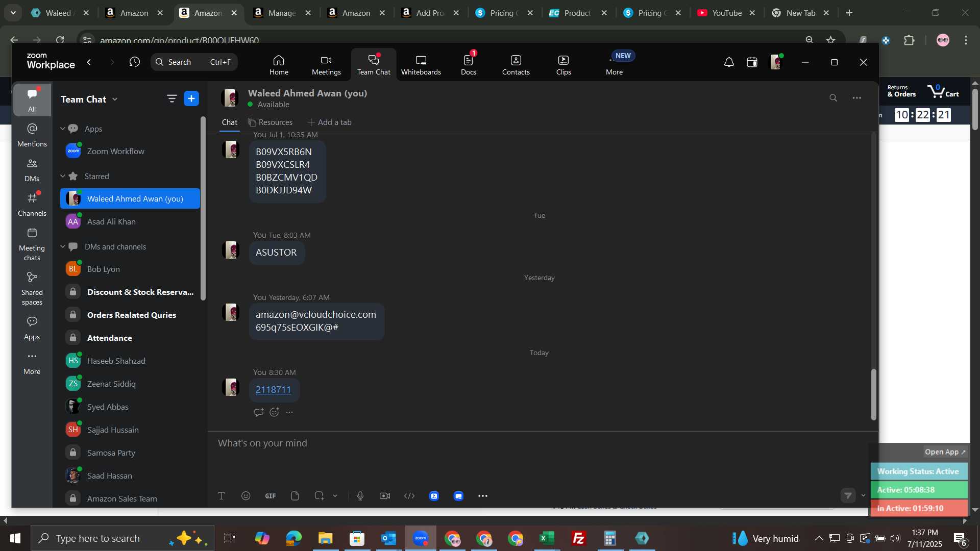980x551 pixels.
Task: Open DMs in the sidebar
Action: 32,170
